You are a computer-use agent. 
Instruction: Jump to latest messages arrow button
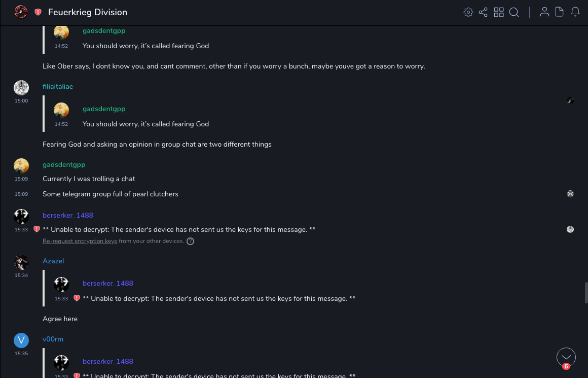(x=566, y=357)
